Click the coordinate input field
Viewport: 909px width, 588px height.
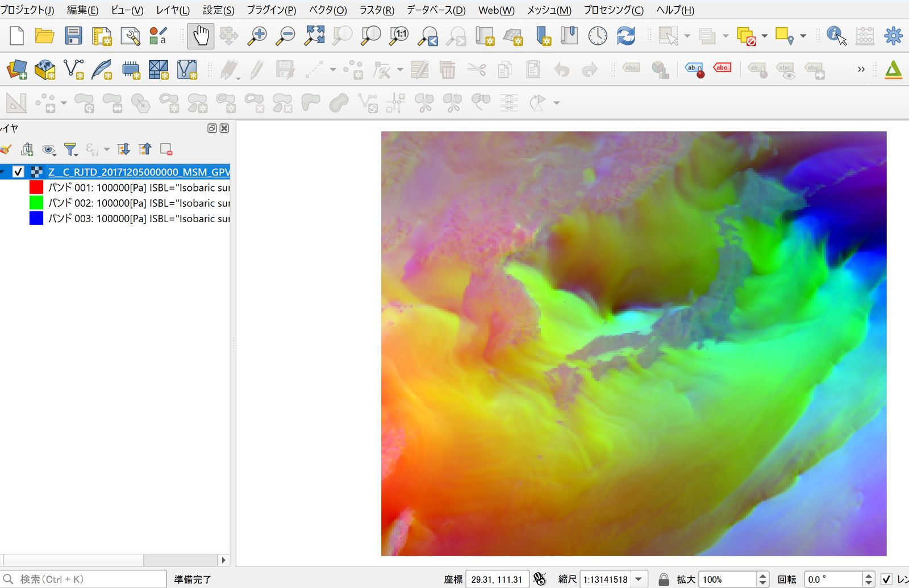coord(497,579)
